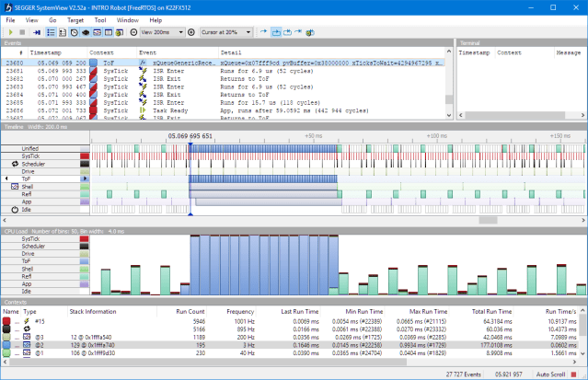The width and height of the screenshot is (588, 380).
Task: Click the red SysTick color swatch in Contexts
Action: [8, 321]
